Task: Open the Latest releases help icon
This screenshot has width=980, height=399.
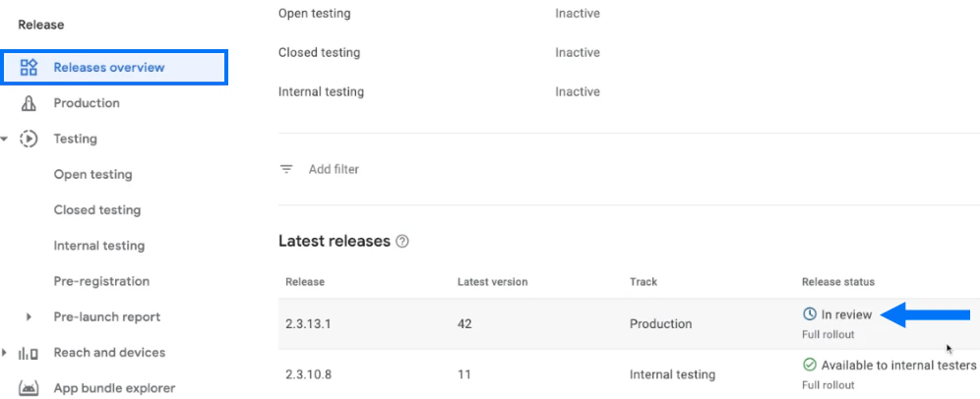Action: click(x=401, y=242)
